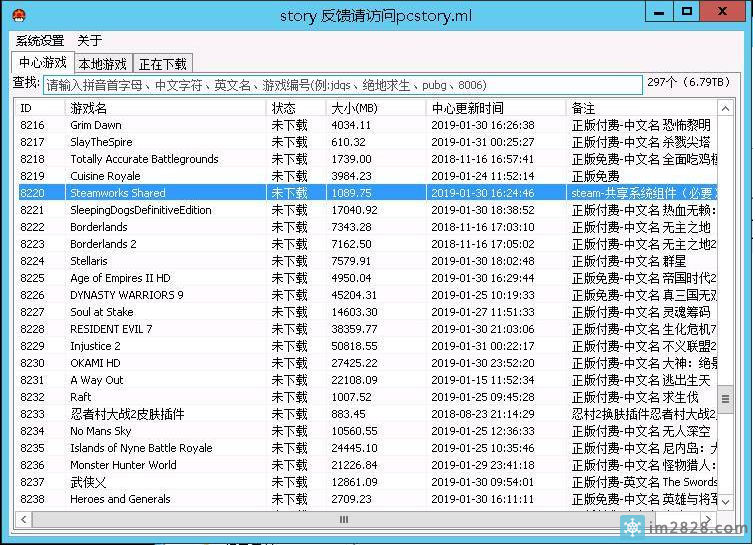Select the Cuisine Royale row
755x545 pixels.
coord(367,176)
